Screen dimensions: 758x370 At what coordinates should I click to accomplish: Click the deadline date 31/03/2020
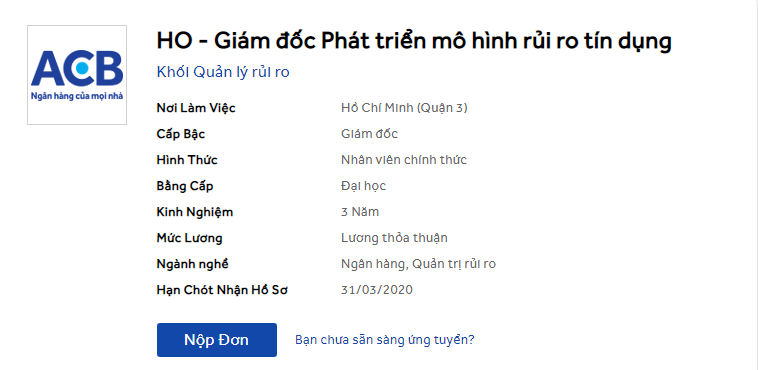377,290
